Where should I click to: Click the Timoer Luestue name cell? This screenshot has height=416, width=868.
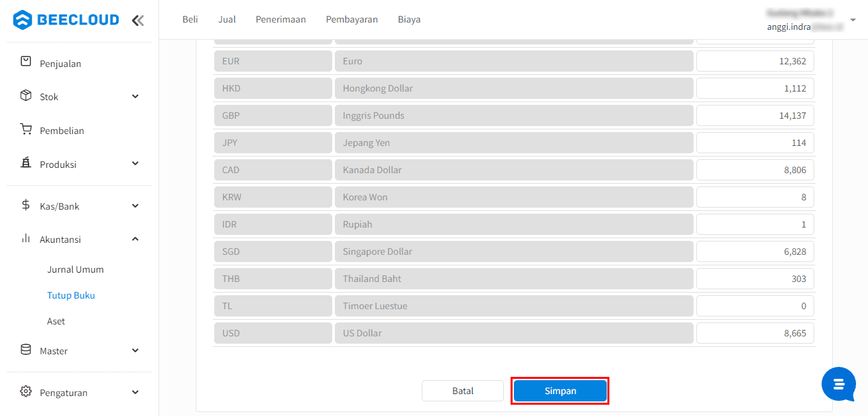(514, 306)
